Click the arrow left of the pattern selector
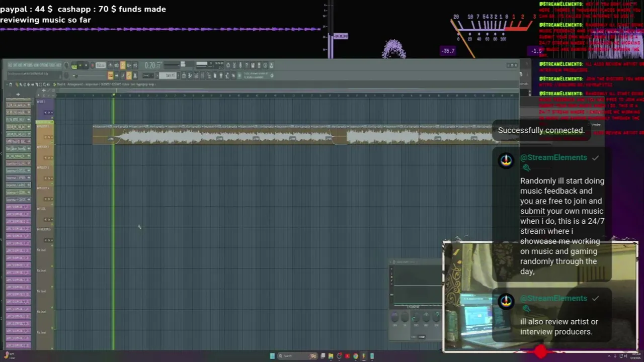 [157, 75]
